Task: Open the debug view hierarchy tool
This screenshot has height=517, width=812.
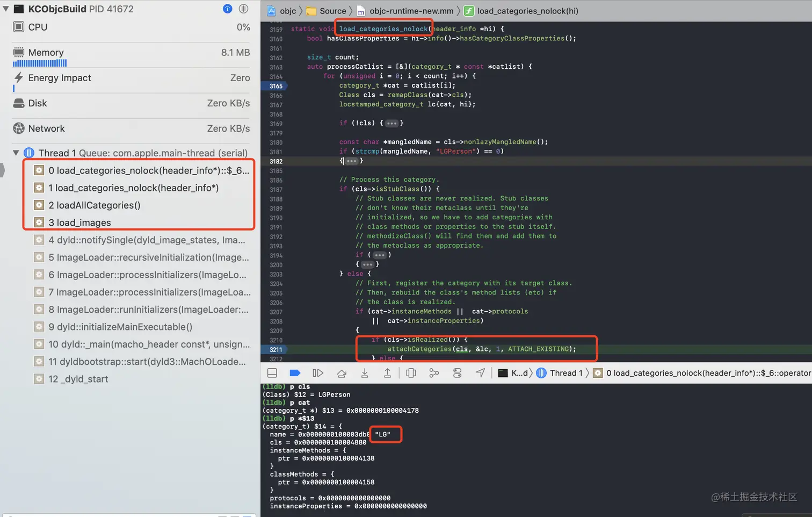Action: 411,373
